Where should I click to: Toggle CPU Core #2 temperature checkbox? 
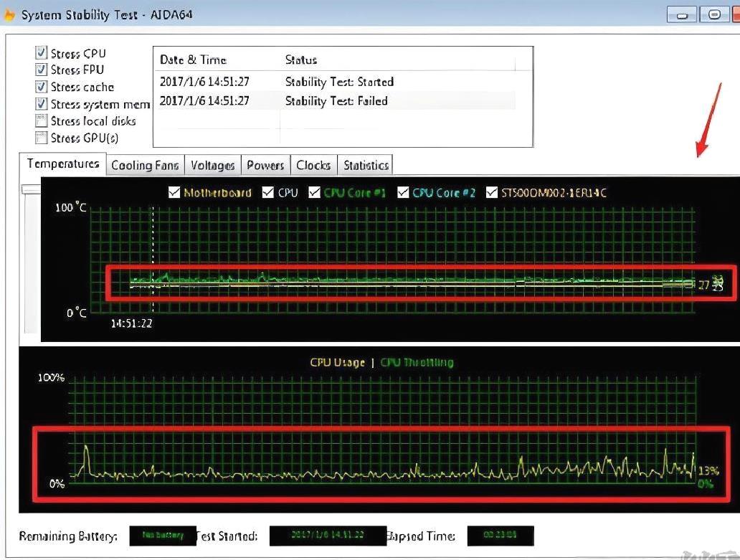click(403, 192)
